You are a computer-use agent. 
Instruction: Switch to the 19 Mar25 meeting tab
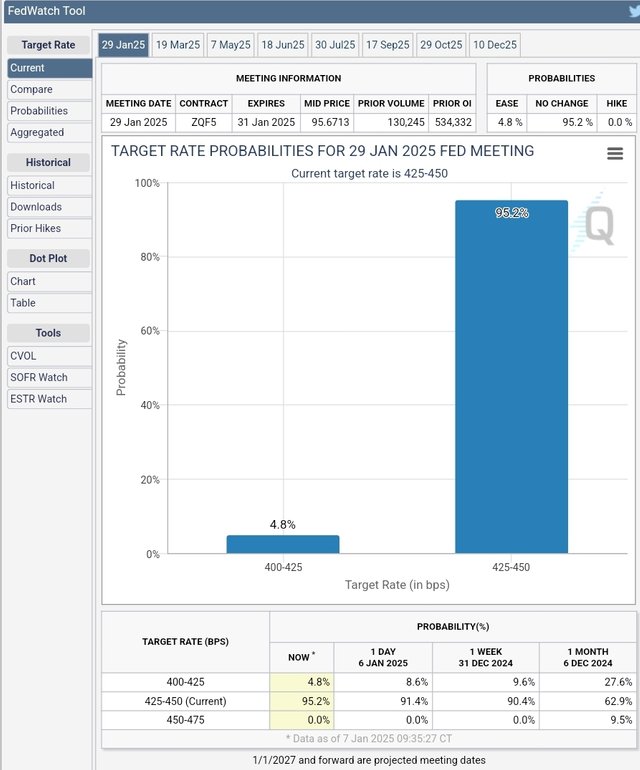coord(178,45)
